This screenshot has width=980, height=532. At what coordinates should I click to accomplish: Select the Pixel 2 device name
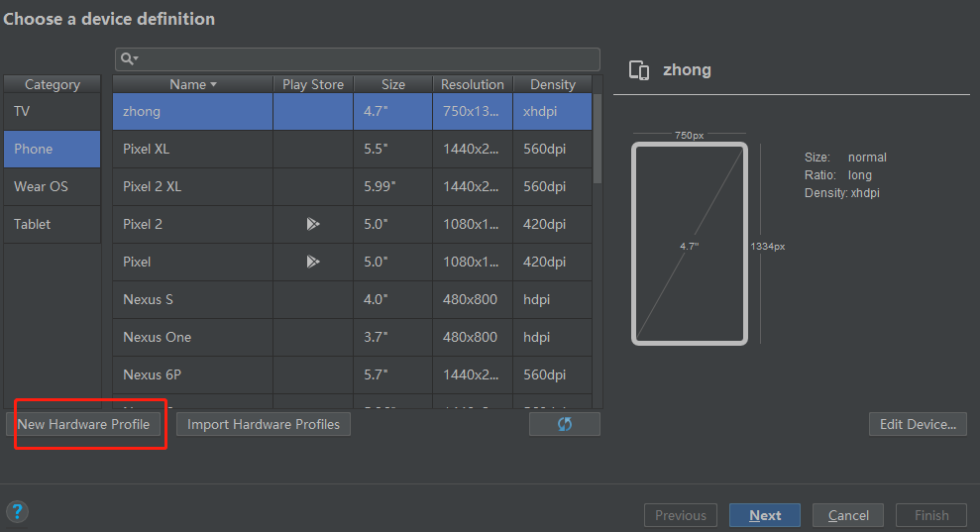coord(143,224)
